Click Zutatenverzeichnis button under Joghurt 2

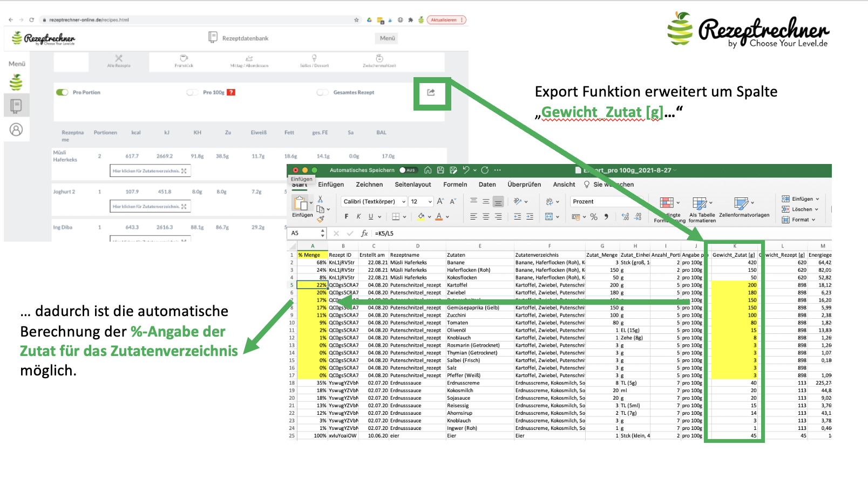[150, 207]
